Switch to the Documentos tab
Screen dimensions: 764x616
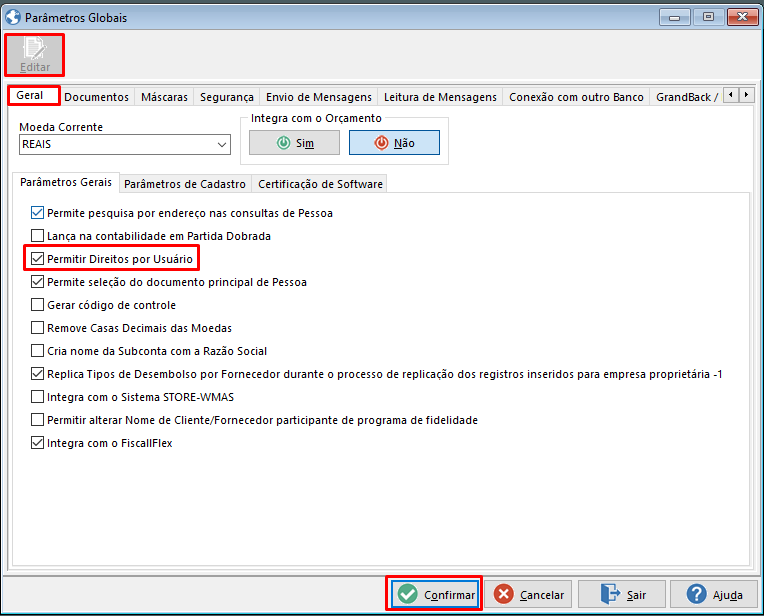pyautogui.click(x=96, y=97)
